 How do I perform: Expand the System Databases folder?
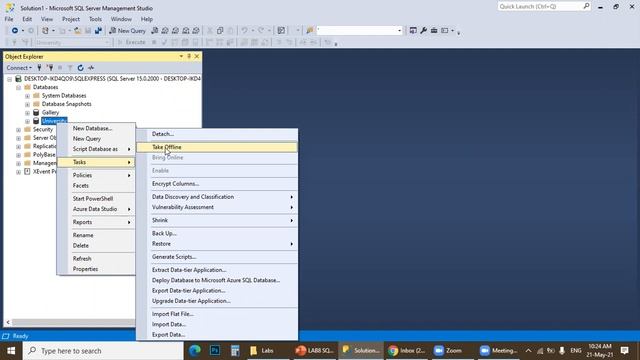[27, 96]
